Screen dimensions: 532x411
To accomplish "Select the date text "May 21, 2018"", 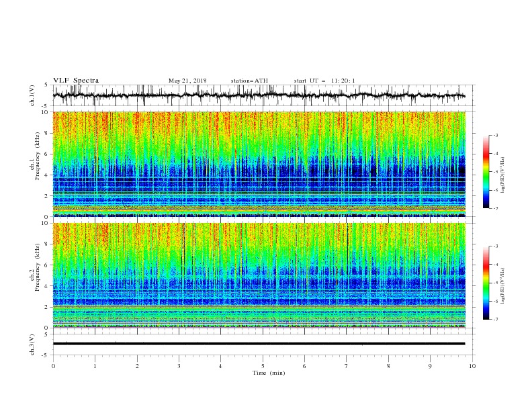I will coord(187,81).
